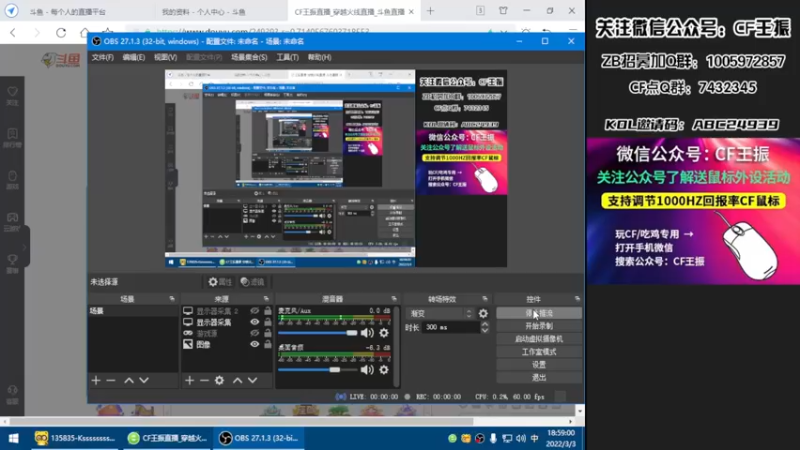Mute 麦克风/Aux with the speaker icon
The width and height of the screenshot is (800, 450).
pyautogui.click(x=367, y=333)
